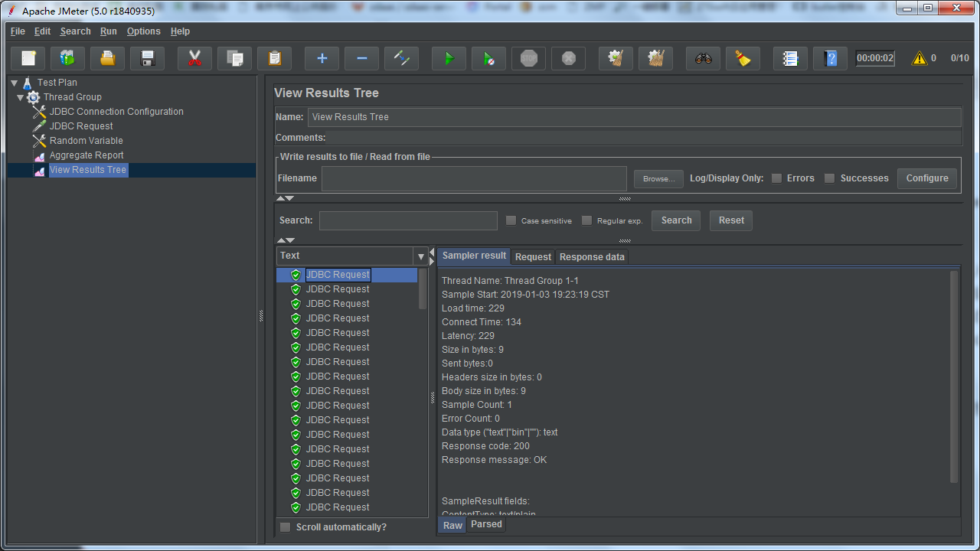Collapse the Test Plan tree node
The image size is (980, 551).
coord(15,83)
